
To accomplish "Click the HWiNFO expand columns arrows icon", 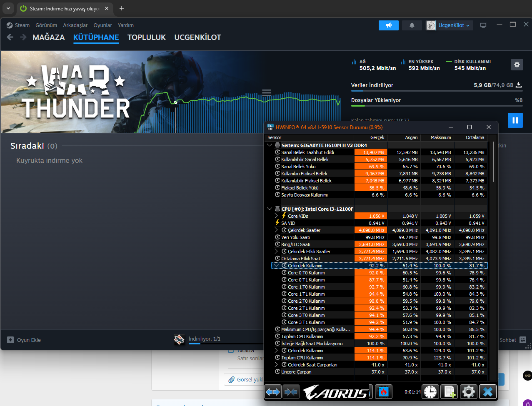I will pyautogui.click(x=273, y=392).
